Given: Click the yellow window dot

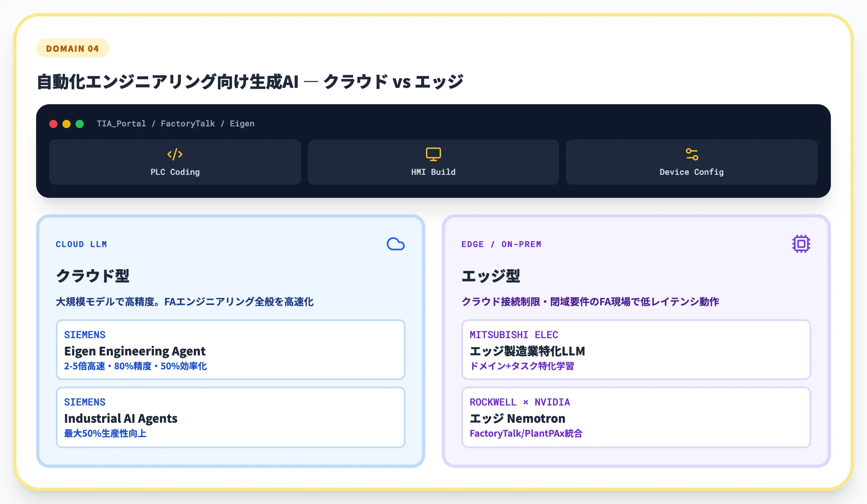Looking at the screenshot, I should coord(67,124).
